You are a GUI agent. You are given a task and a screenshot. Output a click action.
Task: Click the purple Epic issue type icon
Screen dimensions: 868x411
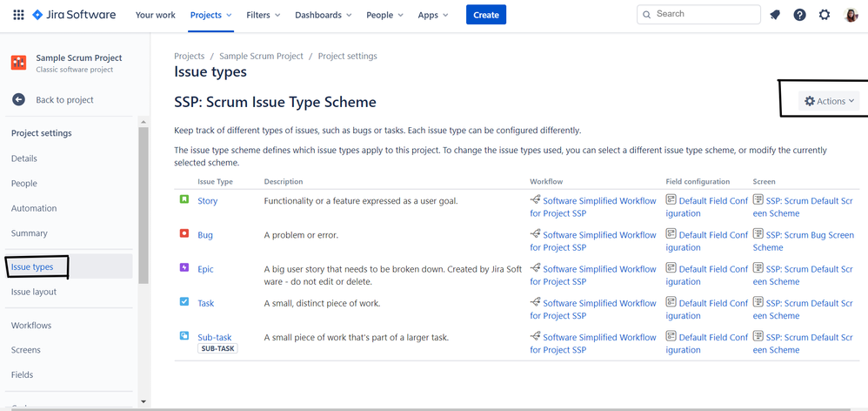pyautogui.click(x=184, y=268)
